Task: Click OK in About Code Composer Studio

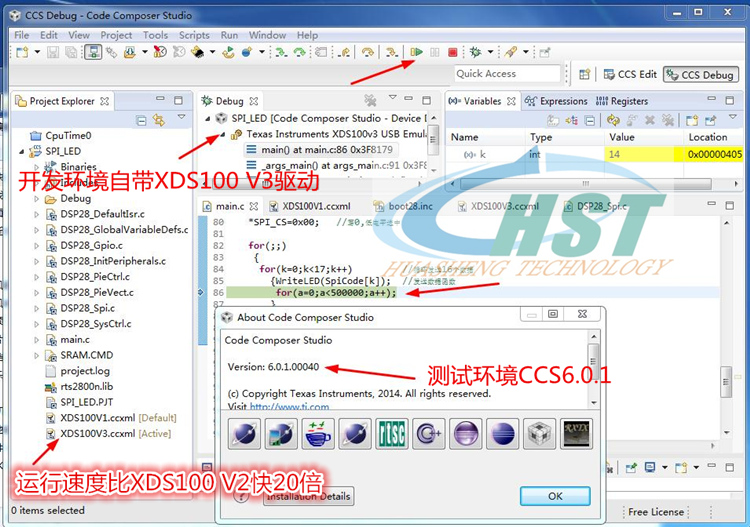Action: [x=555, y=496]
